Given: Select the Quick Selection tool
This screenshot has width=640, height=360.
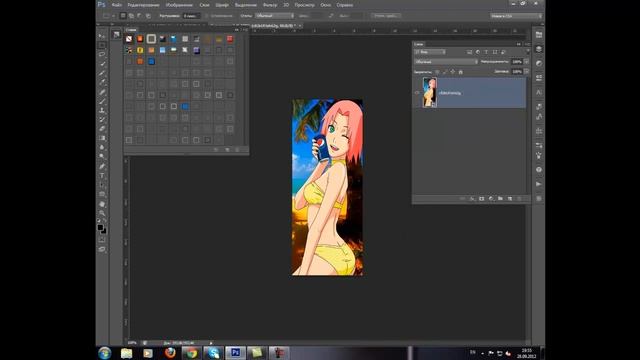Looking at the screenshot, I should coord(102,64).
